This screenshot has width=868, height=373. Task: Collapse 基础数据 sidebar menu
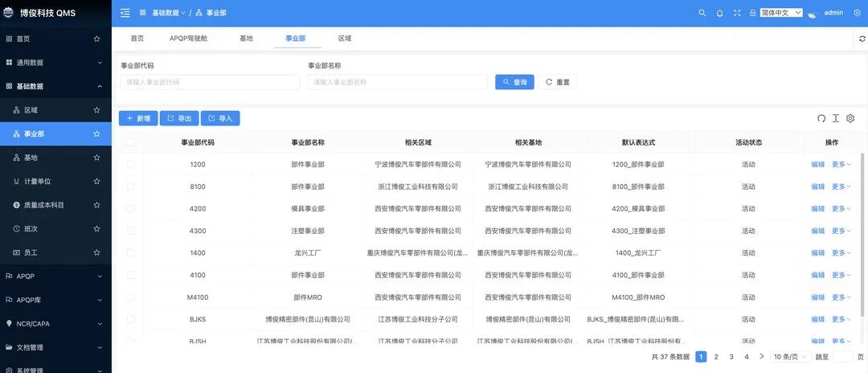(55, 86)
